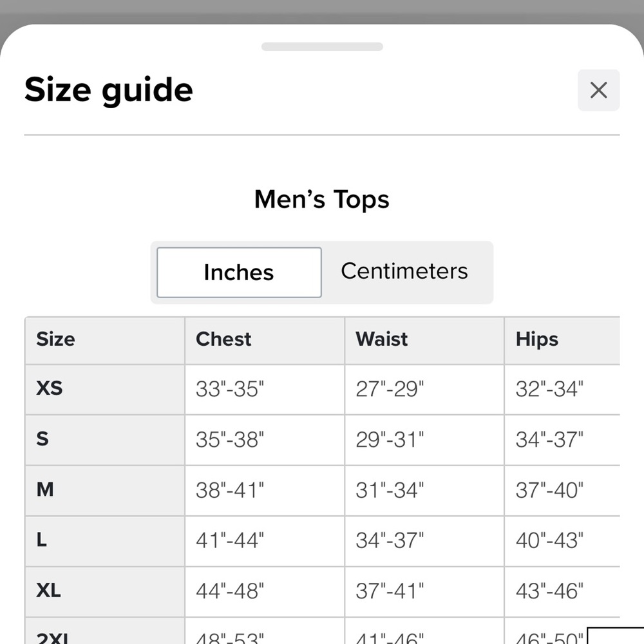Click the XS chest value 33"-35"
The width and height of the screenshot is (644, 644).
(x=230, y=389)
